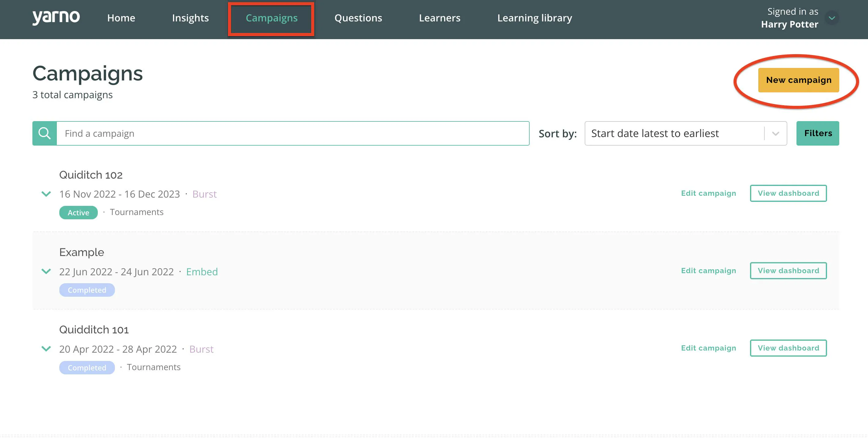Click the Burst label on Quiditch 102
Screen dimensions: 868x438
tap(204, 194)
